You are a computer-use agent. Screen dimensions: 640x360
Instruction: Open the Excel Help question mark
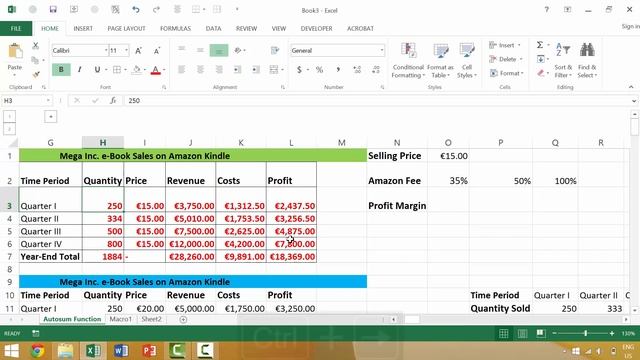(x=547, y=9)
